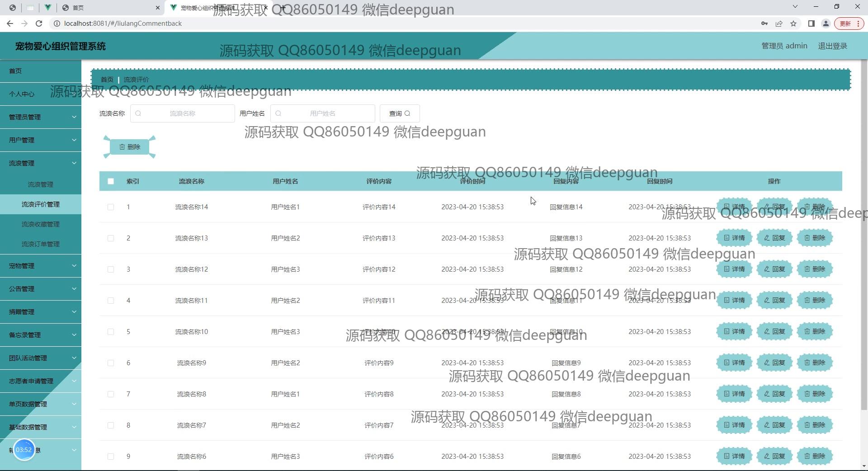Reply to the 流浪名称8 comment
Image resolution: width=868 pixels, height=471 pixels.
click(774, 394)
